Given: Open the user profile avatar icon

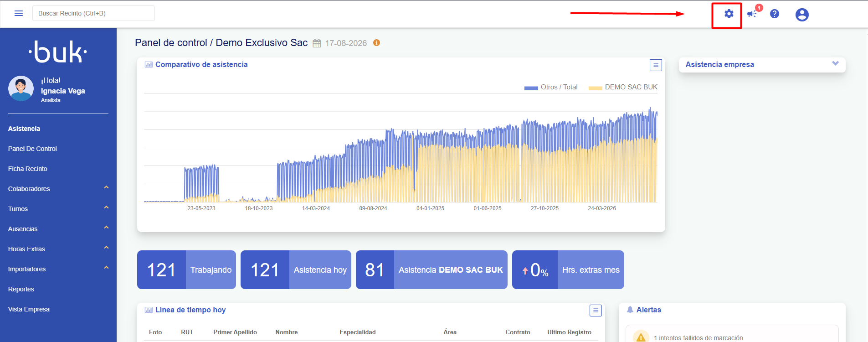Looking at the screenshot, I should click(x=802, y=15).
